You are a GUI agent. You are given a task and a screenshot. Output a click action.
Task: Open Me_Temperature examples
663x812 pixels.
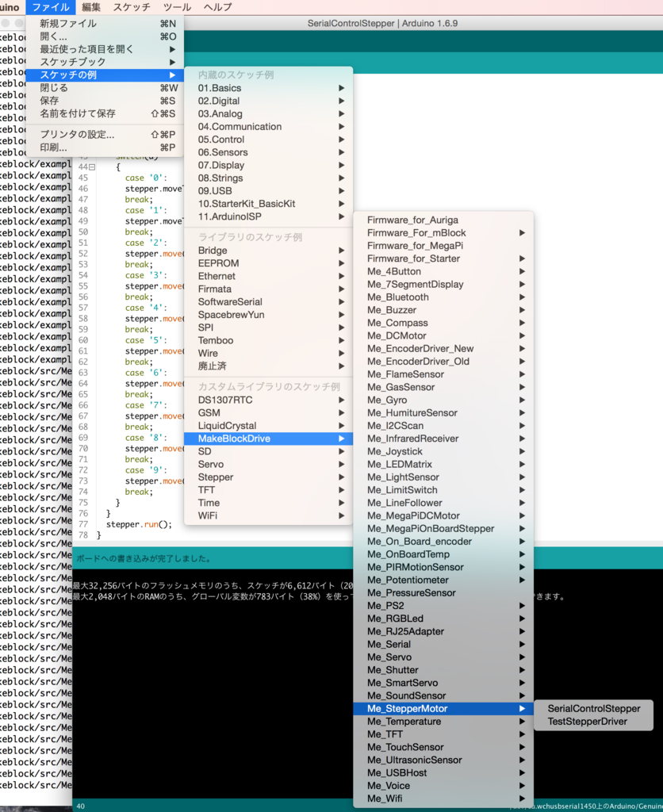tap(443, 722)
